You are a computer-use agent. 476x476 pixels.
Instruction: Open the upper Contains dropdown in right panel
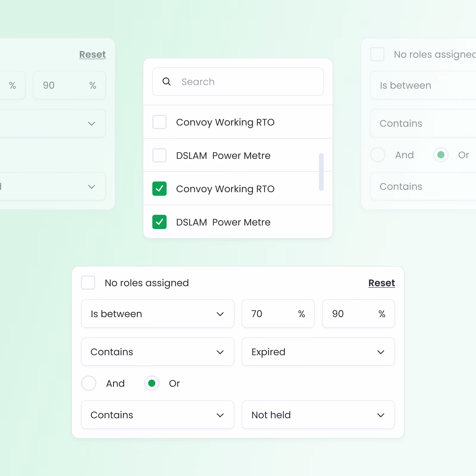tap(423, 123)
